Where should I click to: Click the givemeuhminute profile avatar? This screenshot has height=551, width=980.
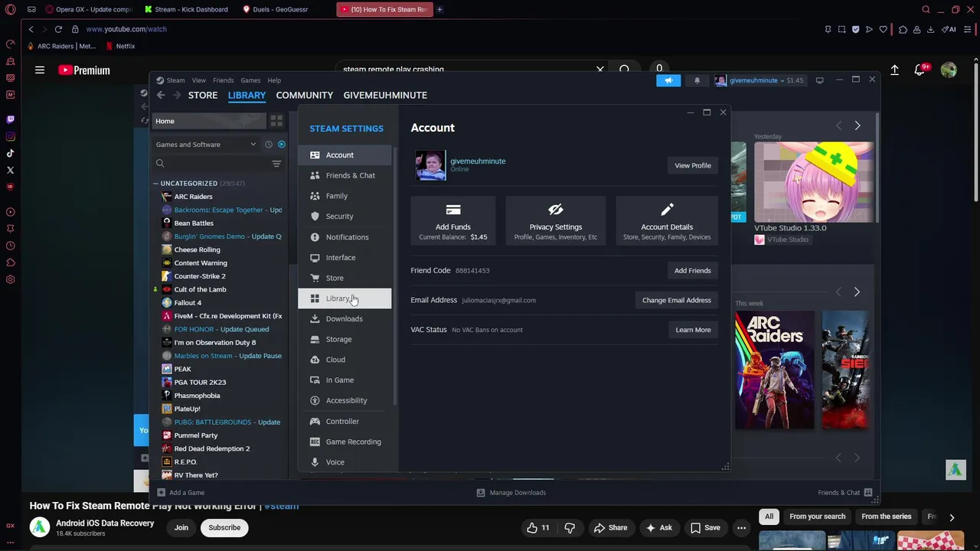(x=430, y=165)
